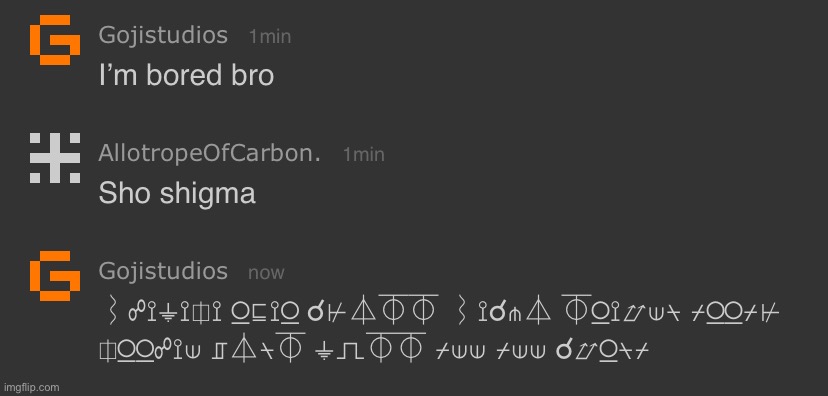Open the AllotropeOfCarbon. username link
The image size is (828, 396).
[x=210, y=153]
